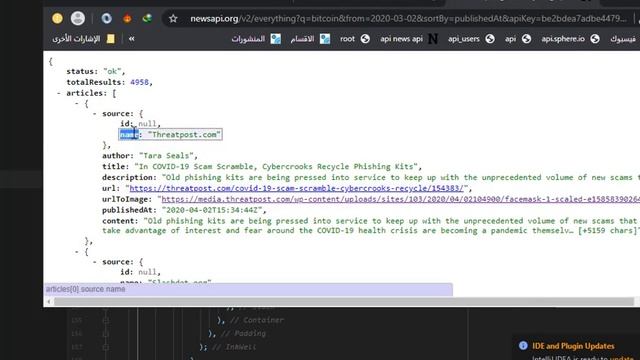Click the // InkWell comment in IDE code

(234, 347)
